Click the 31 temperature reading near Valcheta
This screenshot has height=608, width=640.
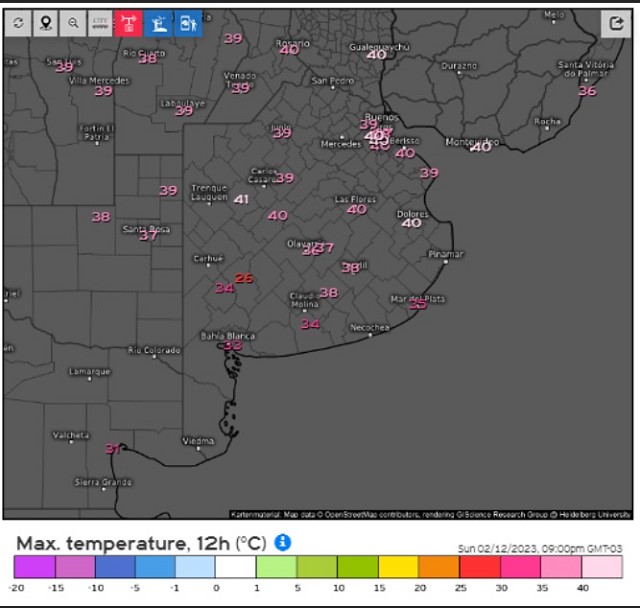(113, 449)
